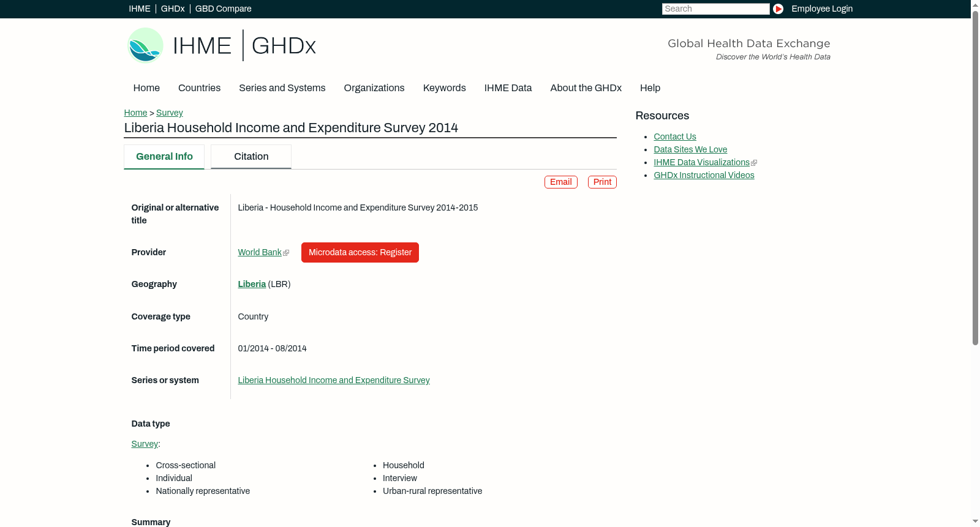The image size is (980, 527).
Task: Open About the GHDx menu
Action: 586,88
